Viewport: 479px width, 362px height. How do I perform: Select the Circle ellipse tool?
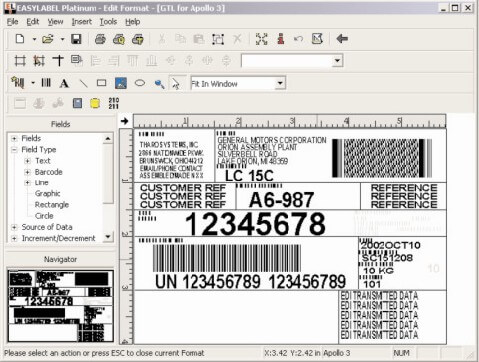click(x=140, y=83)
